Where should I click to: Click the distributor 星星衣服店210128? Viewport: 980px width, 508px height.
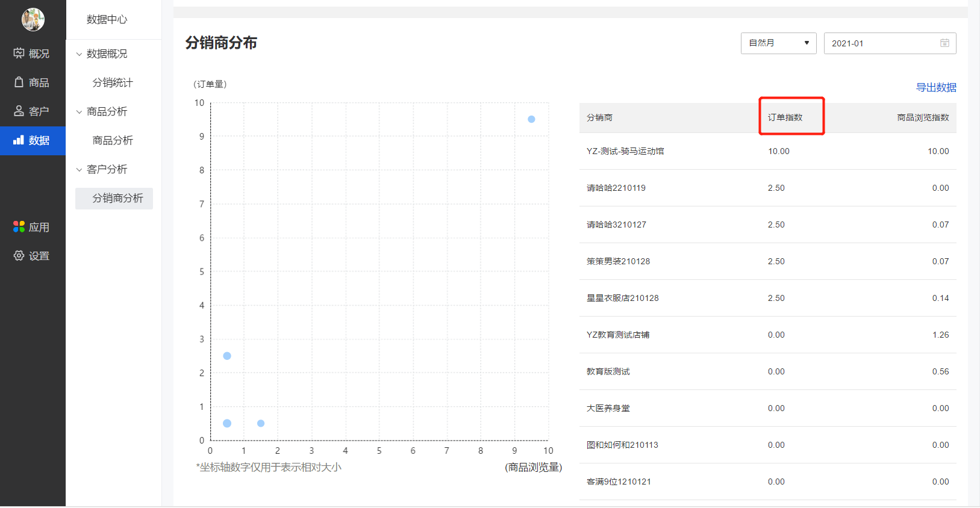(623, 298)
